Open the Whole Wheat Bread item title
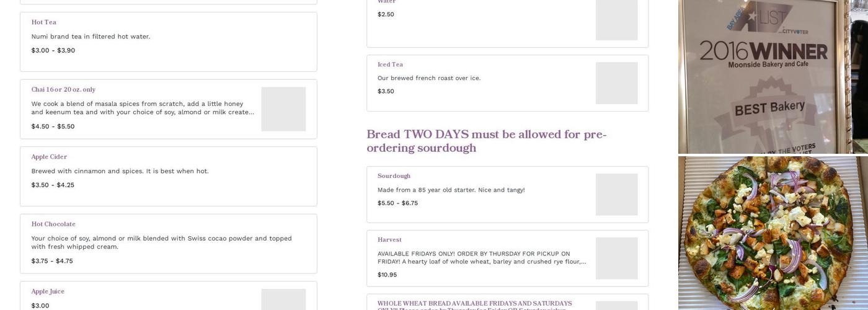This screenshot has height=310, width=868. [474, 304]
